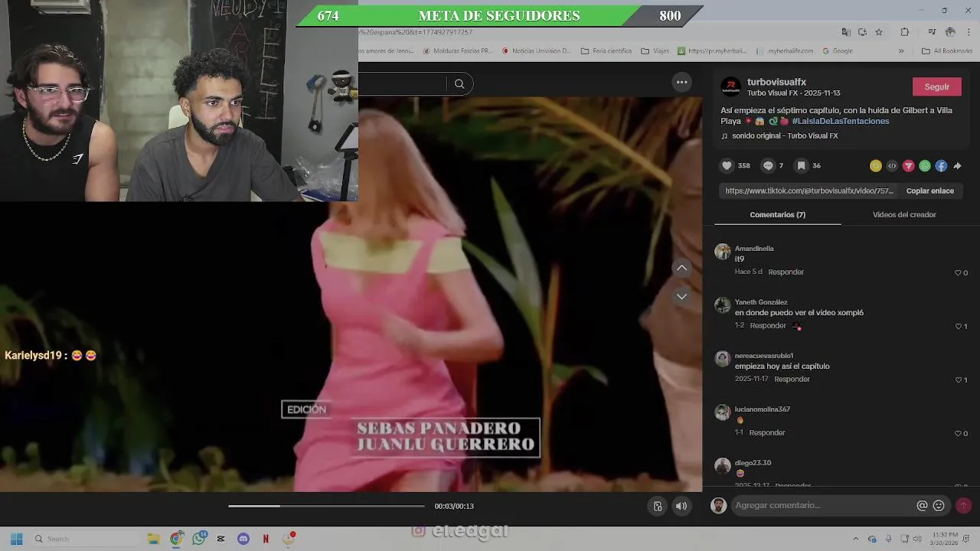The width and height of the screenshot is (980, 551).
Task: Open Chrome three-dot menu
Action: pyautogui.click(x=969, y=32)
